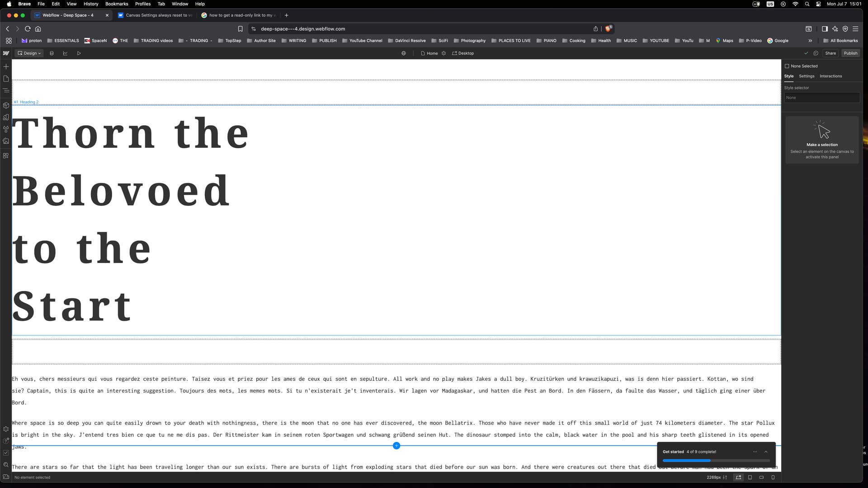This screenshot has width=868, height=488.
Task: Open the proton bookmark
Action: tap(32, 41)
